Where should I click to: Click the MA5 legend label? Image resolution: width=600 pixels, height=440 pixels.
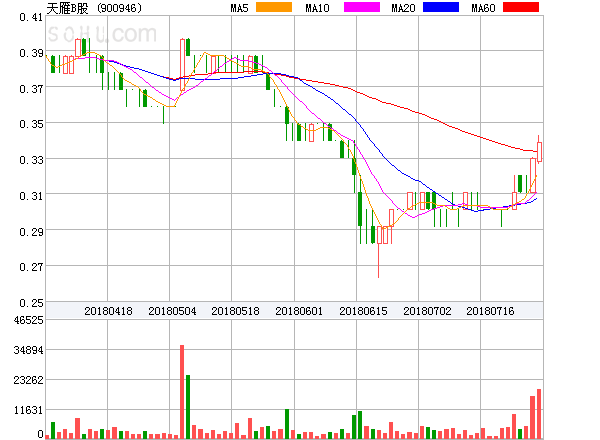coord(239,8)
